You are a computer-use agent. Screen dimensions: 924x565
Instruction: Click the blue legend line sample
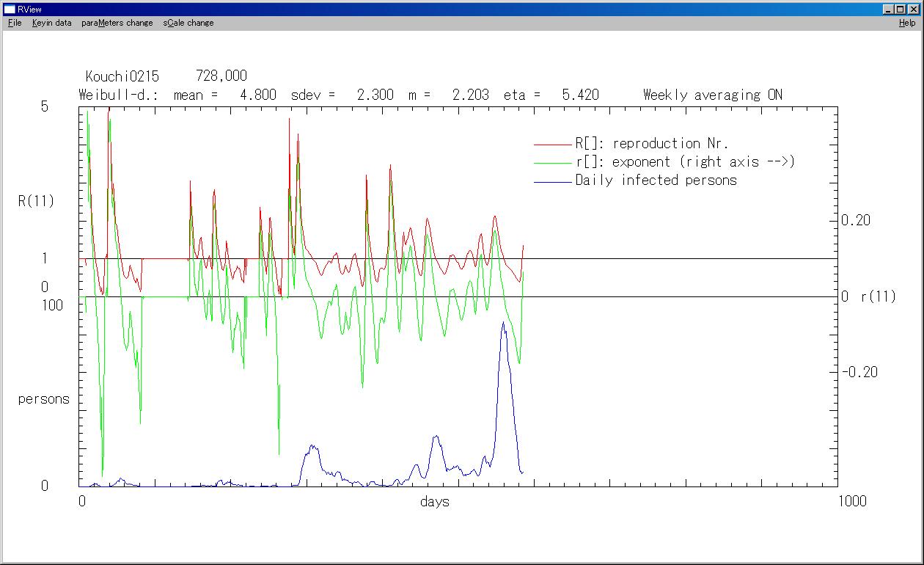(x=553, y=182)
